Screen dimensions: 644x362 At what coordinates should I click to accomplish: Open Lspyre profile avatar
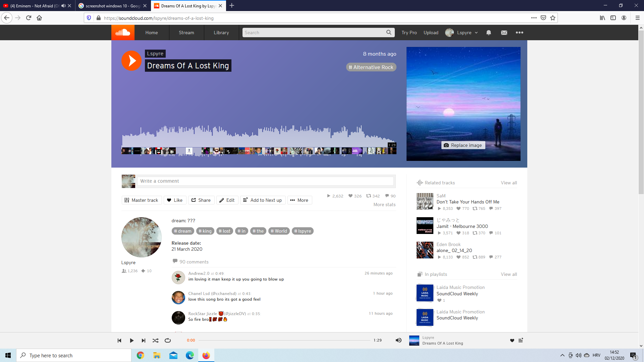click(142, 237)
